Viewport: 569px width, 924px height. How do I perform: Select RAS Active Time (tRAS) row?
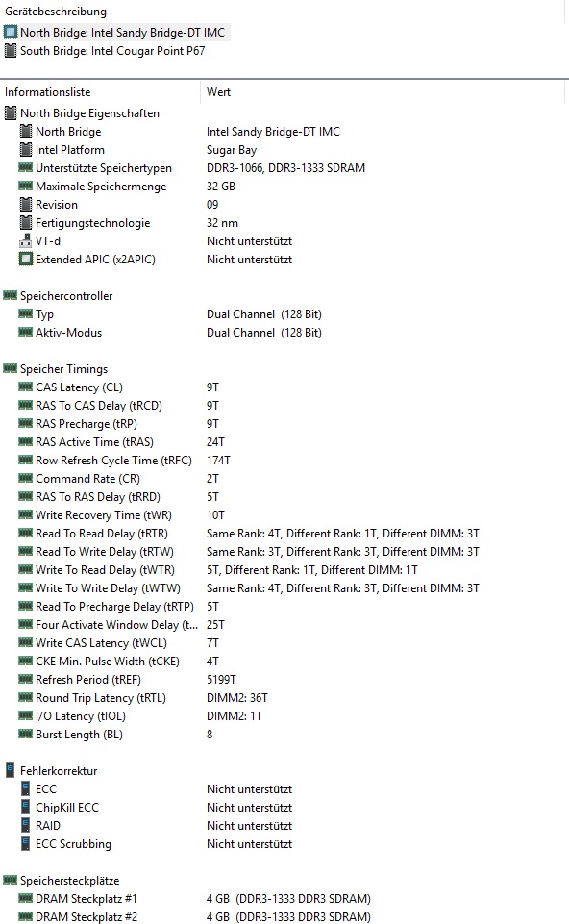pyautogui.click(x=95, y=442)
